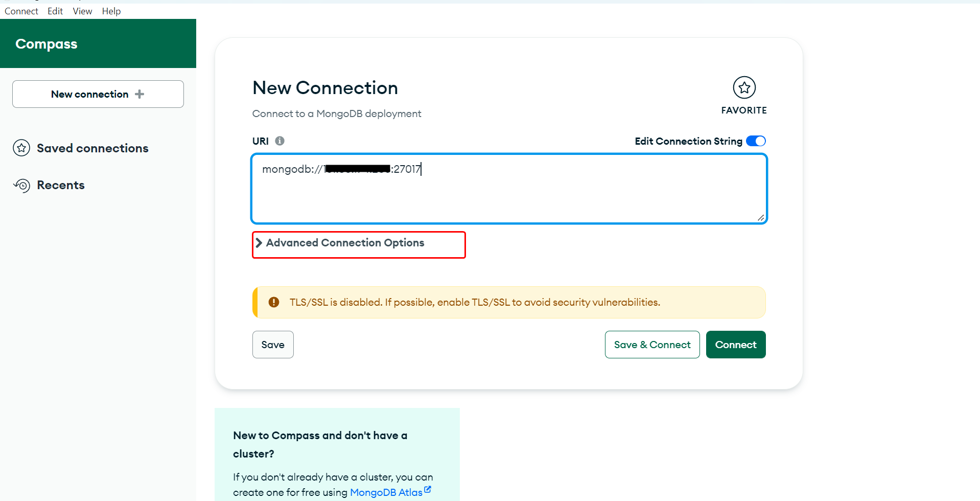Click the URI info icon

[279, 141]
